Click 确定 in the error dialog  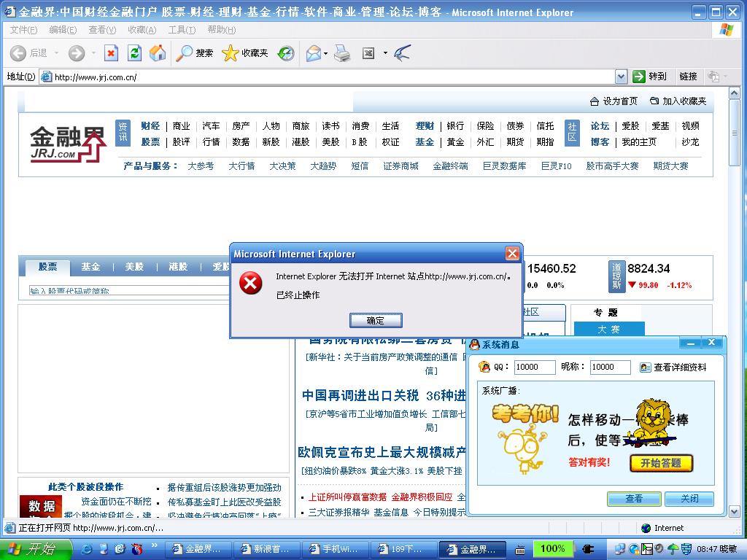376,321
